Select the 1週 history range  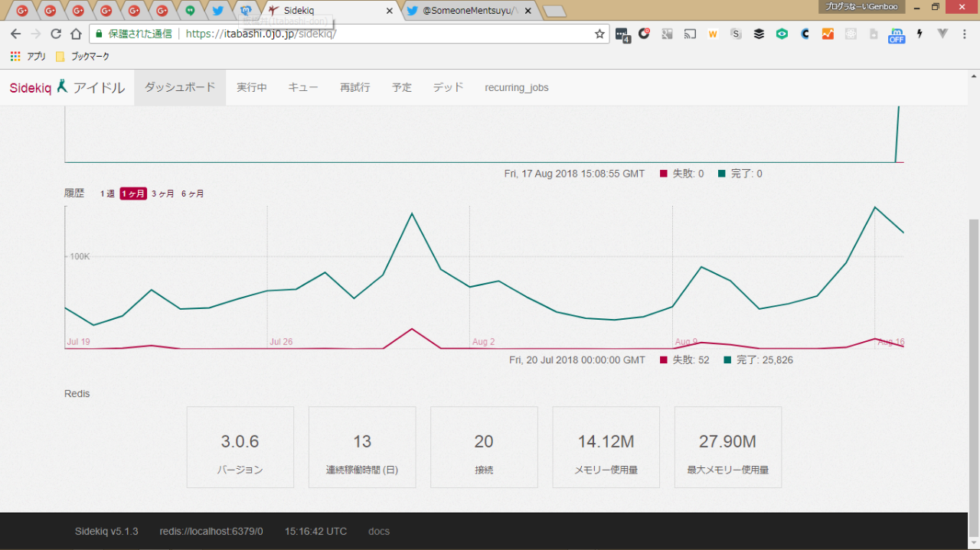click(107, 194)
